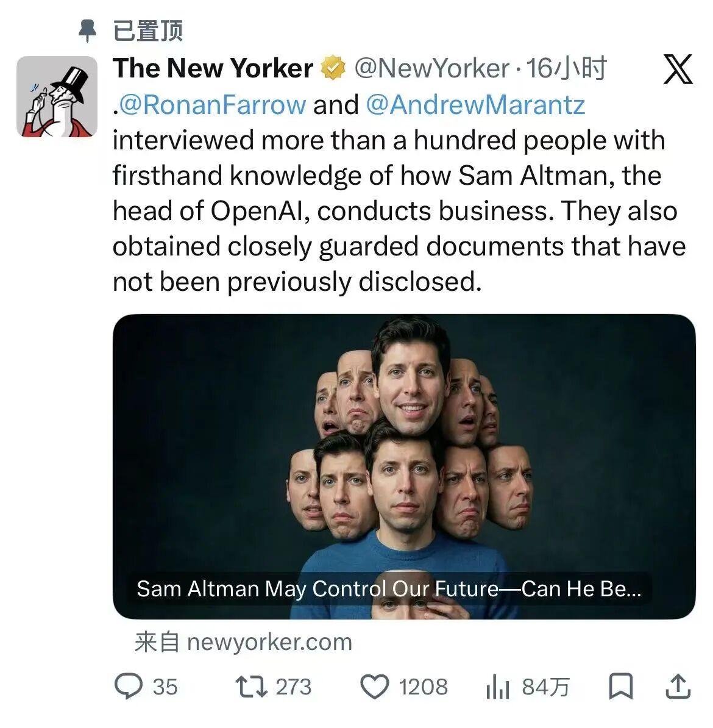Click the reply speech bubble icon
The width and height of the screenshot is (713, 728).
point(129,687)
